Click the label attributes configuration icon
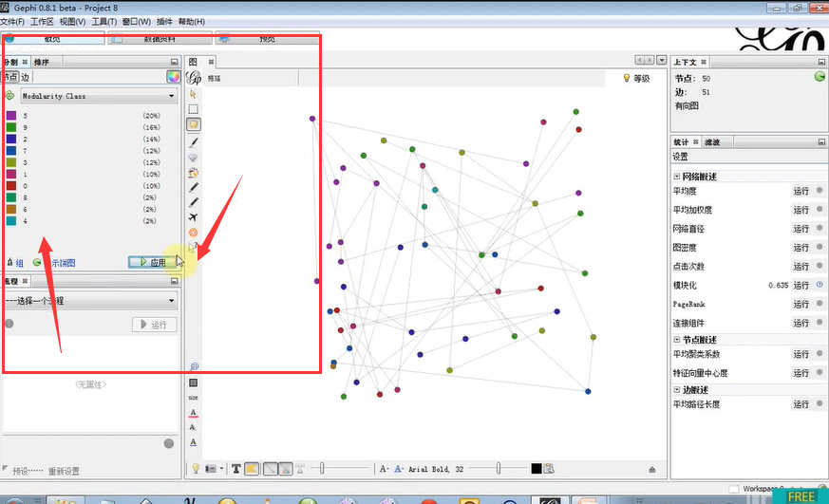Image resolution: width=829 pixels, height=504 pixels. tap(549, 469)
